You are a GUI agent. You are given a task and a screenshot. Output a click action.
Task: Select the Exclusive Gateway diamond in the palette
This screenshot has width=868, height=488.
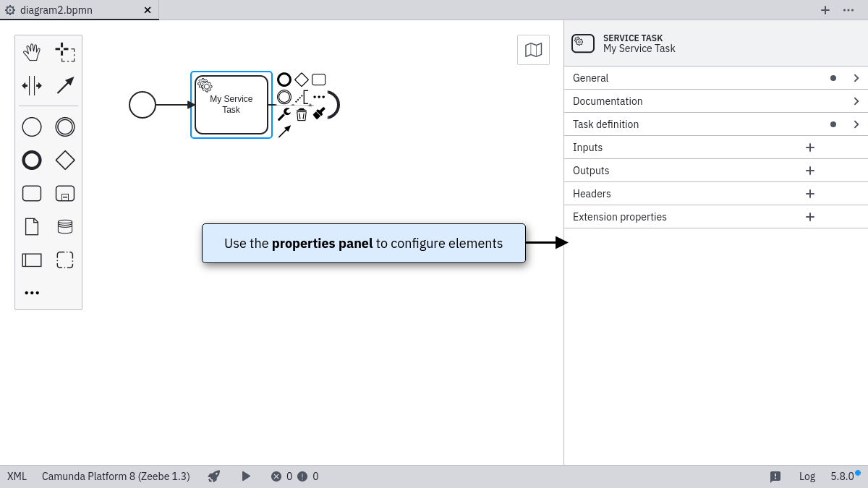65,160
